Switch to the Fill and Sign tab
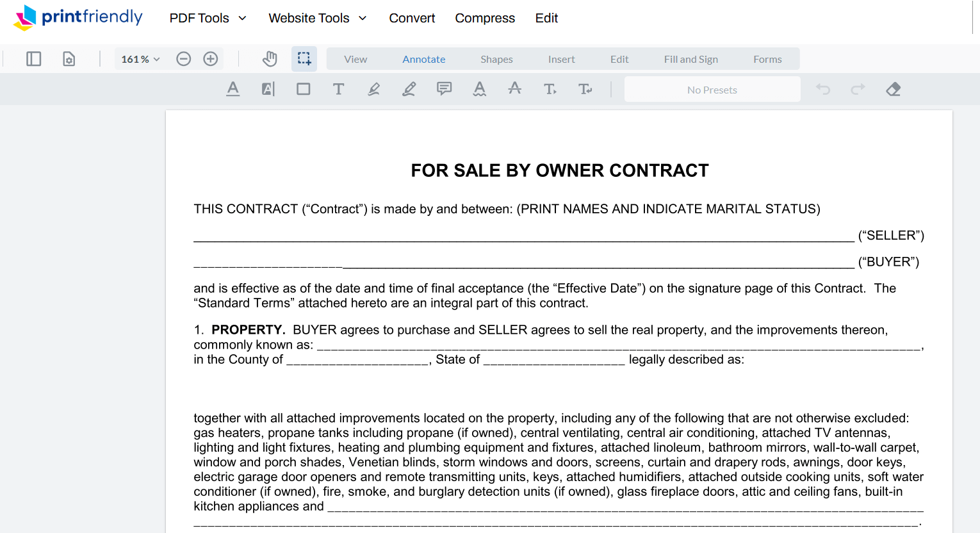Image resolution: width=980 pixels, height=533 pixels. (690, 58)
